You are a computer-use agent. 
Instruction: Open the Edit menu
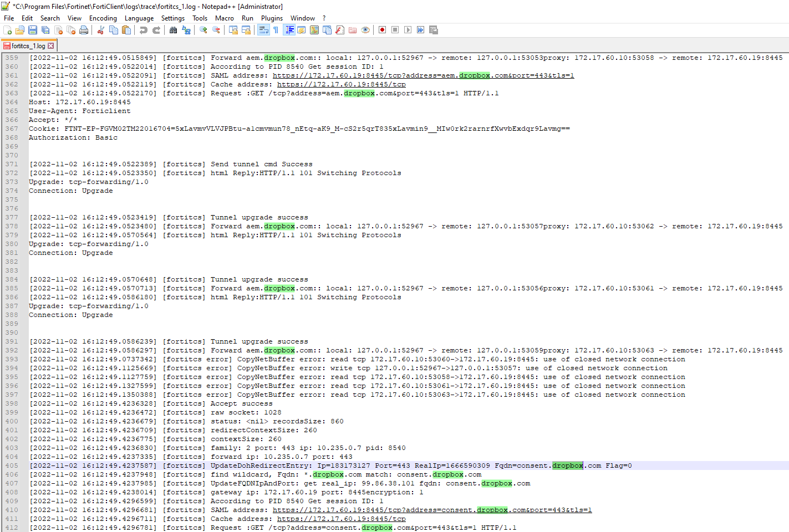[27, 18]
